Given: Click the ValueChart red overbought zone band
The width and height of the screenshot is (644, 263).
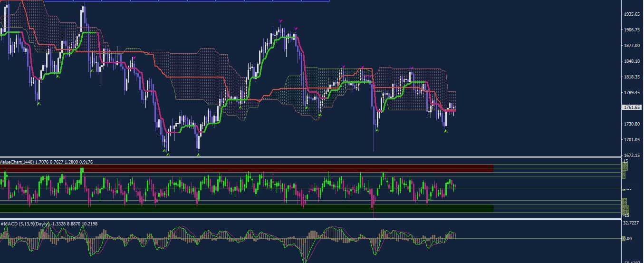Looking at the screenshot, I should pos(247,168).
